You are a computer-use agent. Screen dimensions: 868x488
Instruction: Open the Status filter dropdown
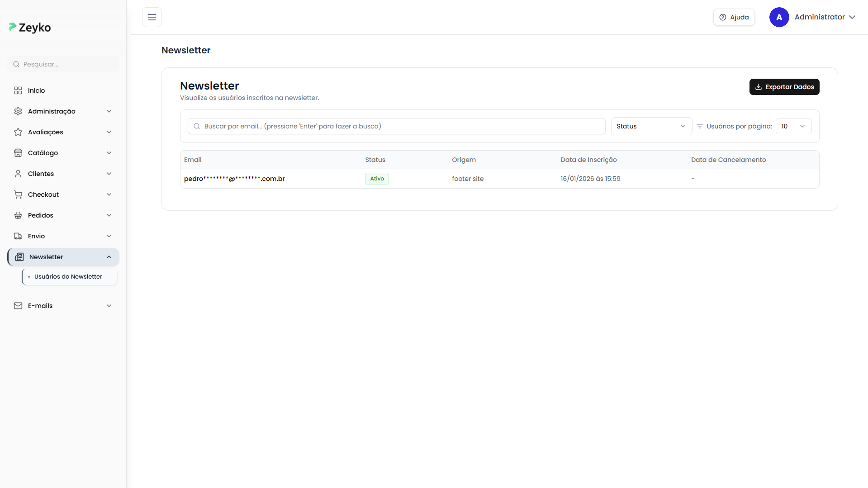[651, 126]
